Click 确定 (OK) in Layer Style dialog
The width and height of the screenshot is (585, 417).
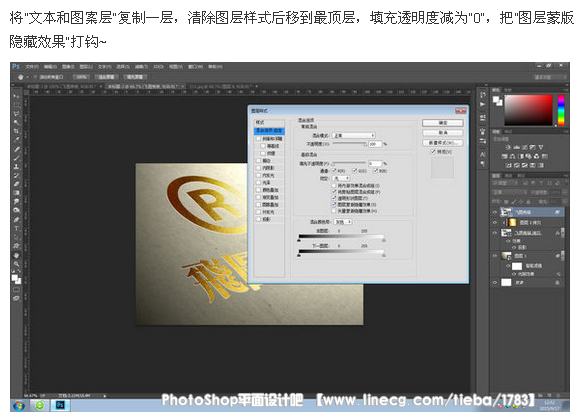[x=443, y=123]
